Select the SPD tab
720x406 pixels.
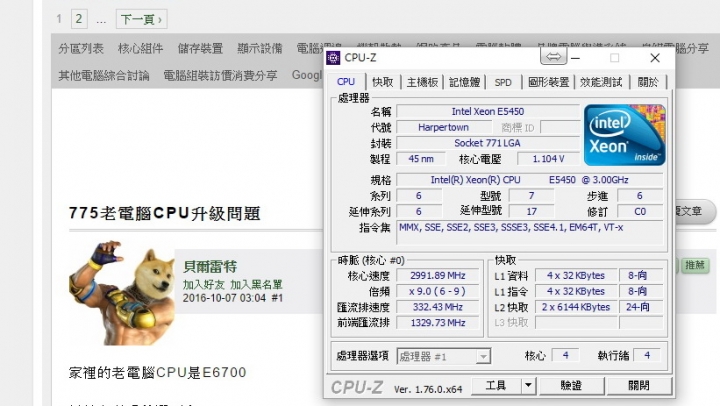click(x=503, y=82)
